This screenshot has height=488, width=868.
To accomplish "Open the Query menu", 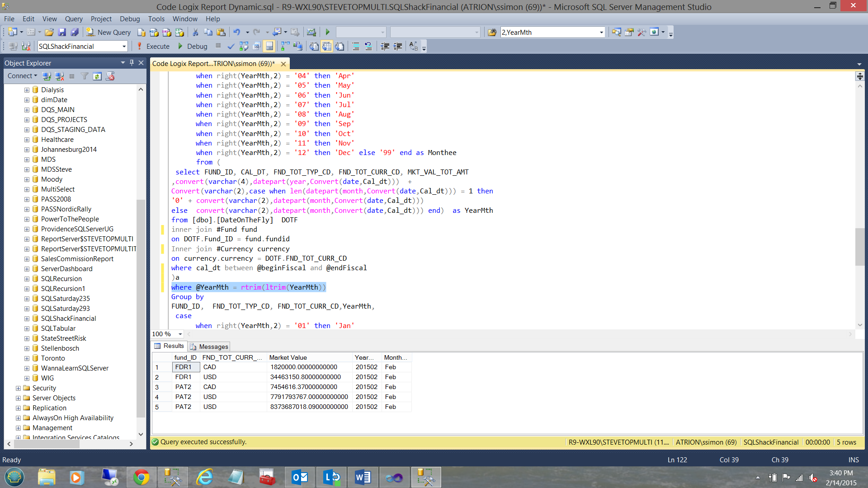I will tap(73, 19).
